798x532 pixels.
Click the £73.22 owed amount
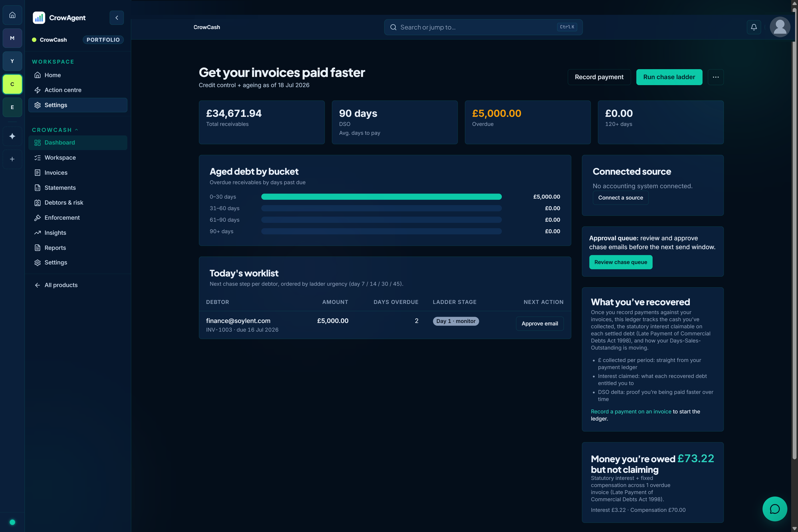[696, 459]
